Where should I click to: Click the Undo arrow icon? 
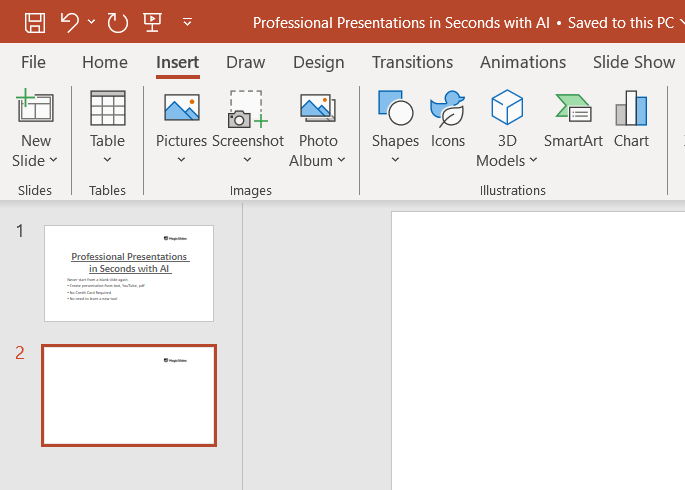pos(69,21)
